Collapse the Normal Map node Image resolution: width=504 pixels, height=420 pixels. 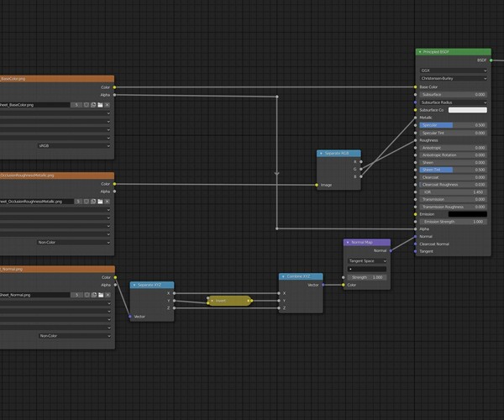(x=348, y=242)
